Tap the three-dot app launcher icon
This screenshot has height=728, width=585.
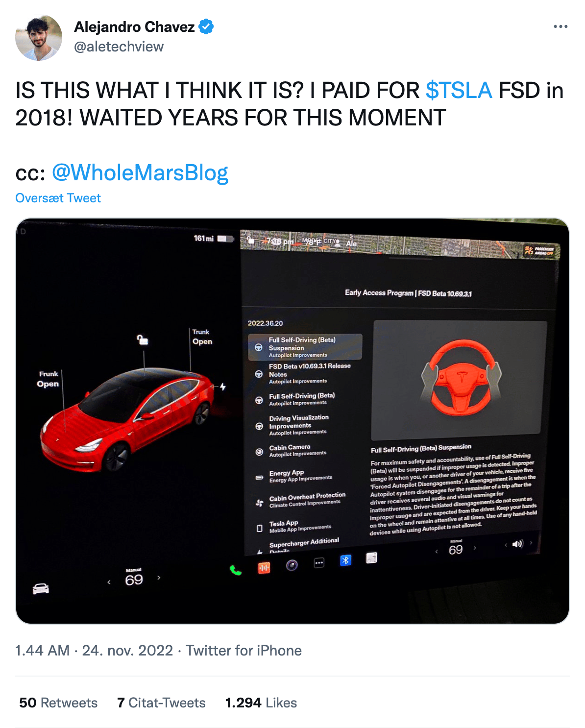(x=319, y=563)
